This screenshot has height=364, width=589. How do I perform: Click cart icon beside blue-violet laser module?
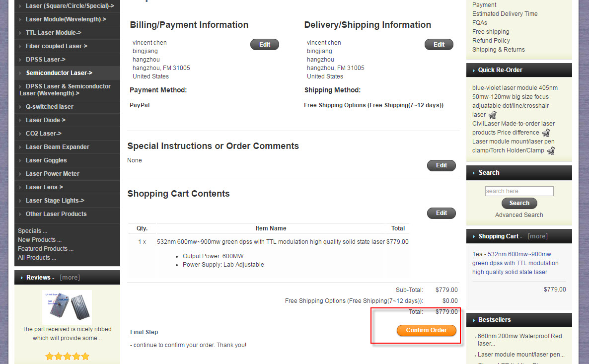click(492, 115)
